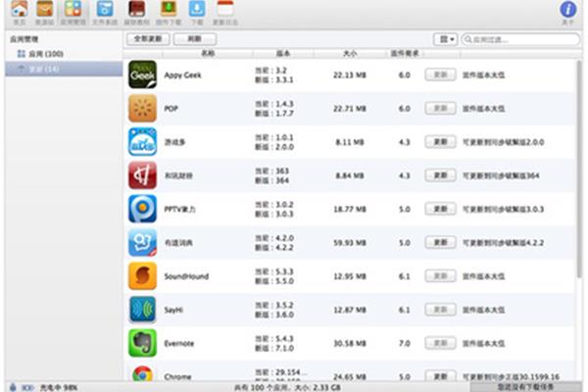Click the PPTV app icon

point(142,209)
